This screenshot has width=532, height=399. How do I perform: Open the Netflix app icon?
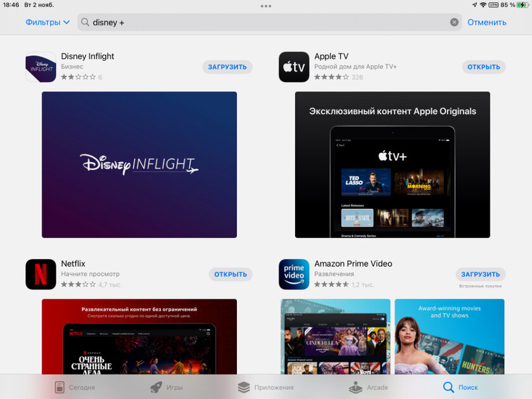pyautogui.click(x=41, y=274)
